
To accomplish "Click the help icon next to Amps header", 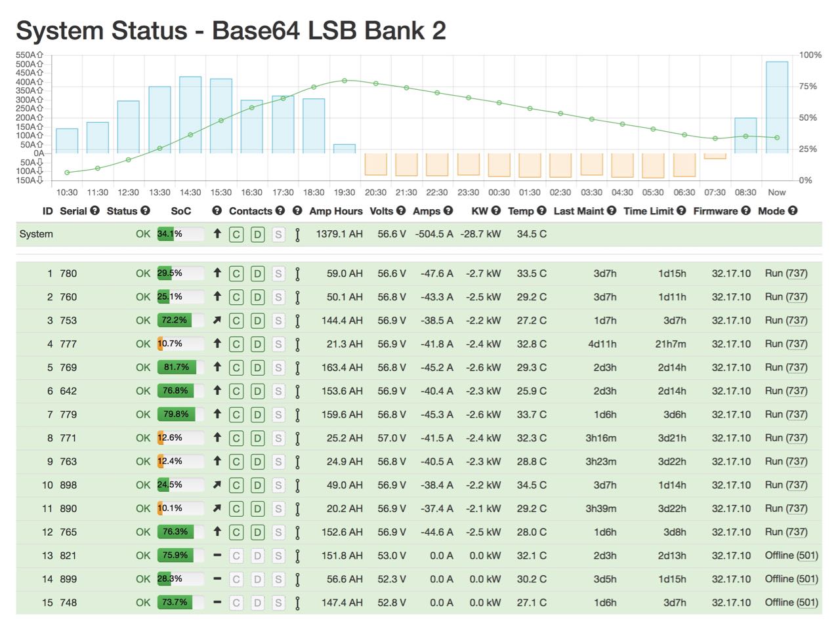I will (x=448, y=211).
